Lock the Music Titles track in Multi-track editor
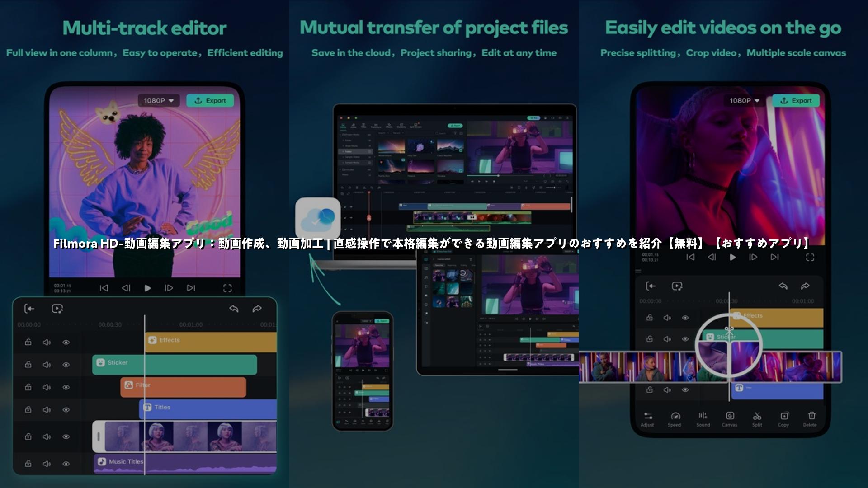The height and width of the screenshot is (488, 868). tap(28, 464)
